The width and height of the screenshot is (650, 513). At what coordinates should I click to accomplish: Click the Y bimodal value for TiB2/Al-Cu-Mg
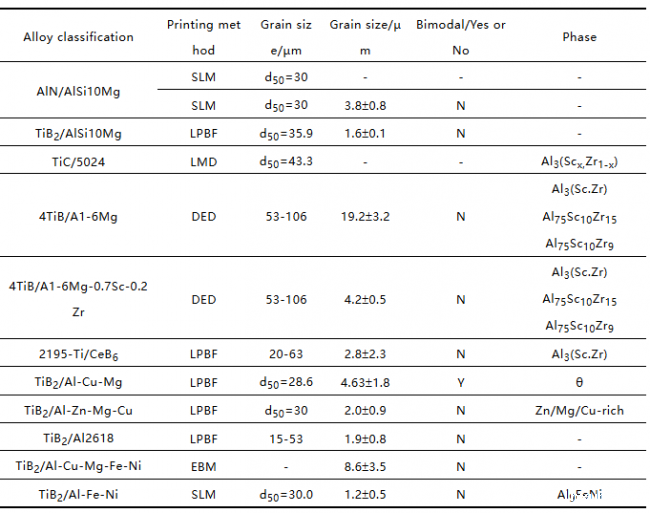[461, 382]
